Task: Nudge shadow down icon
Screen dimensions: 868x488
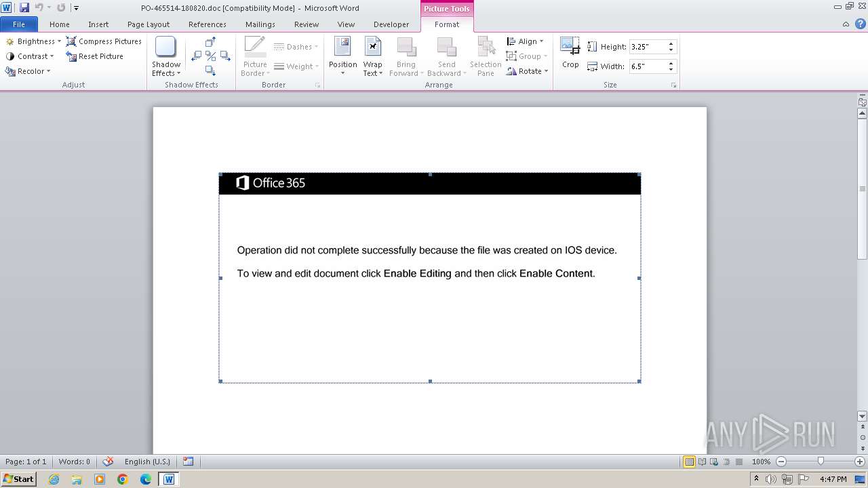Action: pos(210,70)
